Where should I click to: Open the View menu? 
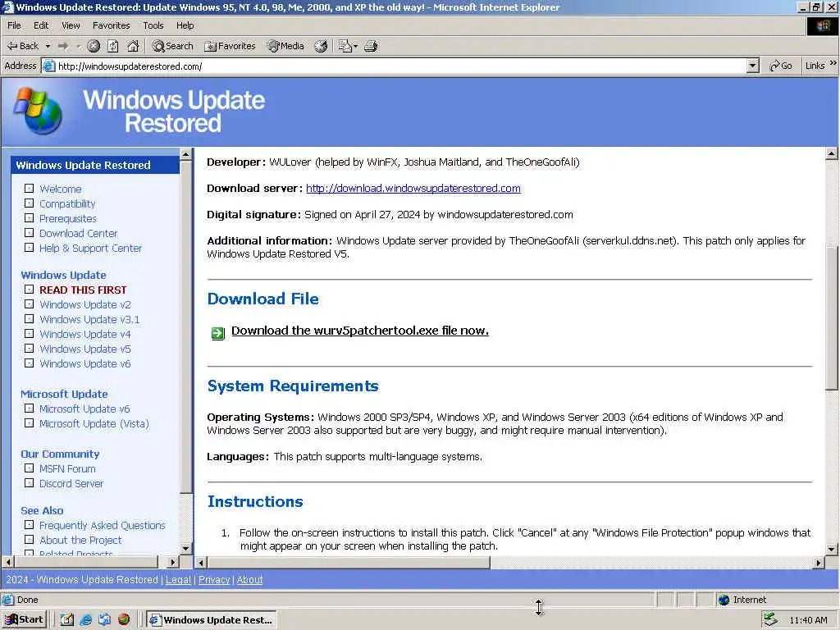click(x=71, y=25)
